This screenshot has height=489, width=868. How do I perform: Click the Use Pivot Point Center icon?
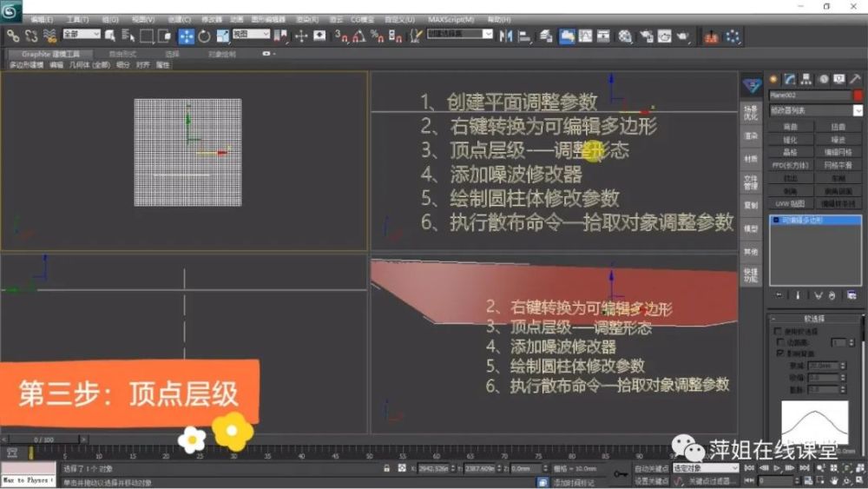click(x=280, y=36)
